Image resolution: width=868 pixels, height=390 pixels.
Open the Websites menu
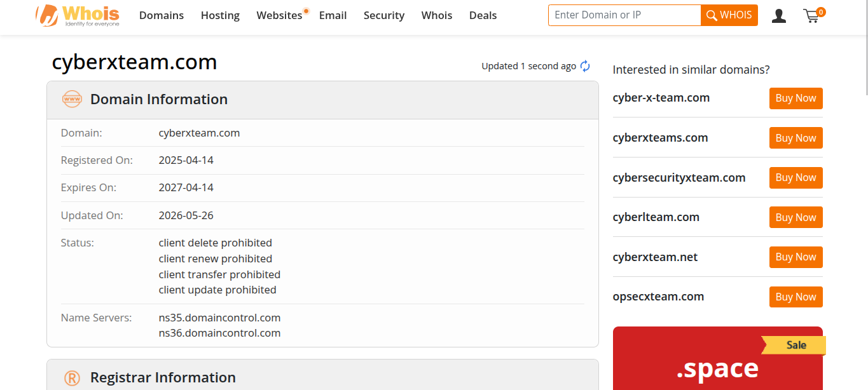(x=280, y=15)
